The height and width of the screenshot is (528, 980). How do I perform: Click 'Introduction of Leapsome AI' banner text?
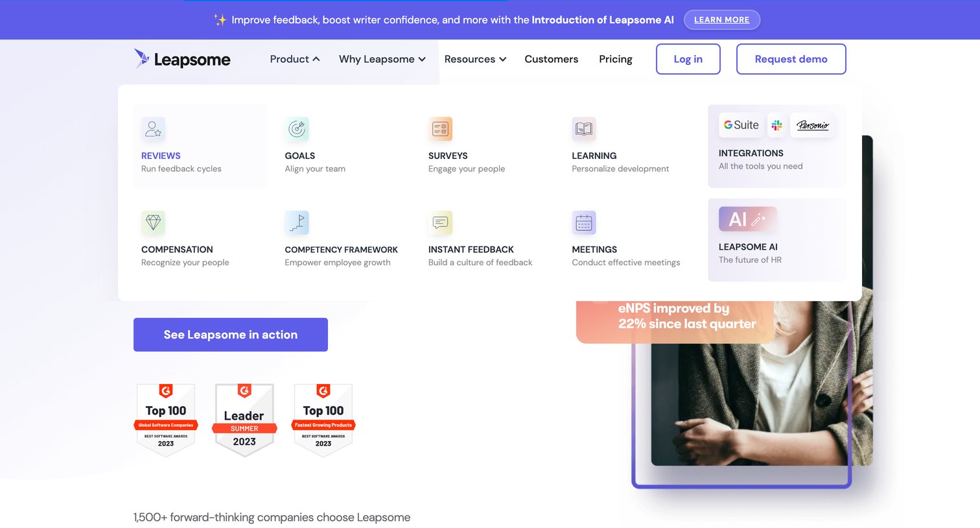[x=603, y=20]
